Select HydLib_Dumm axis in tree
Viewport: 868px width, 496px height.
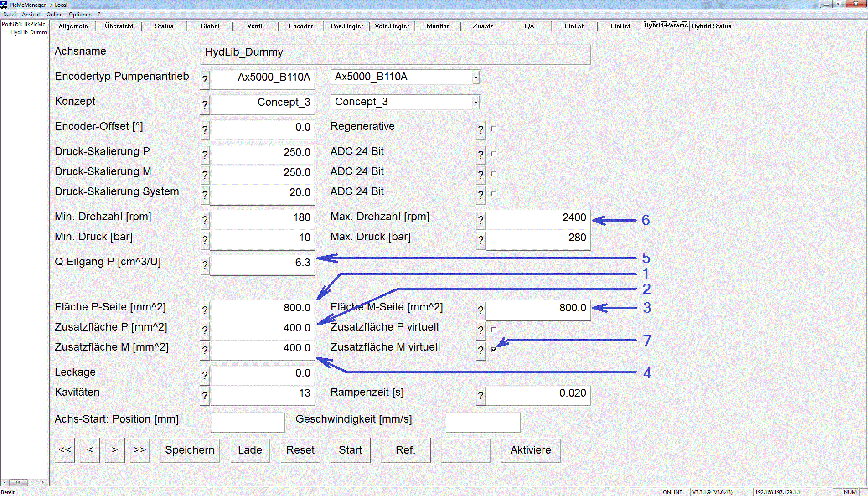coord(28,32)
